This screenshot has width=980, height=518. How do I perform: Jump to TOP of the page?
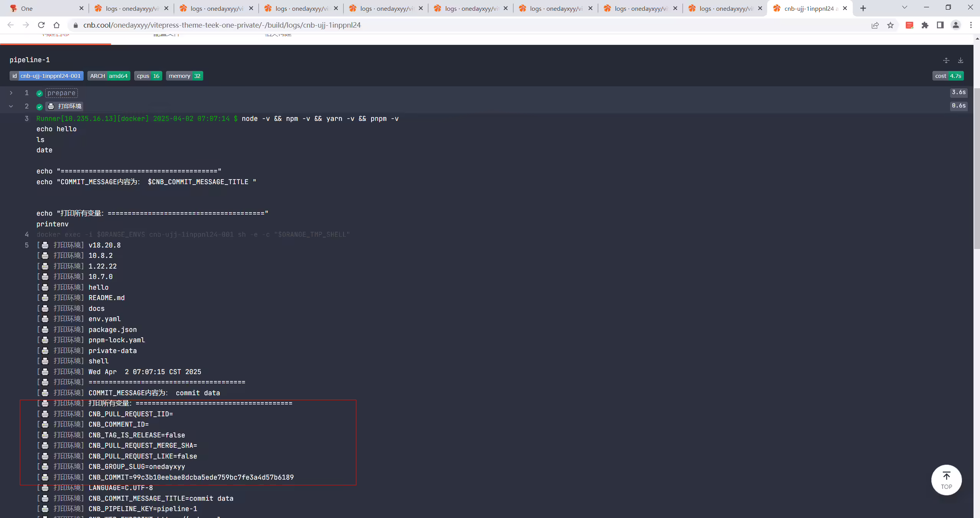point(946,480)
